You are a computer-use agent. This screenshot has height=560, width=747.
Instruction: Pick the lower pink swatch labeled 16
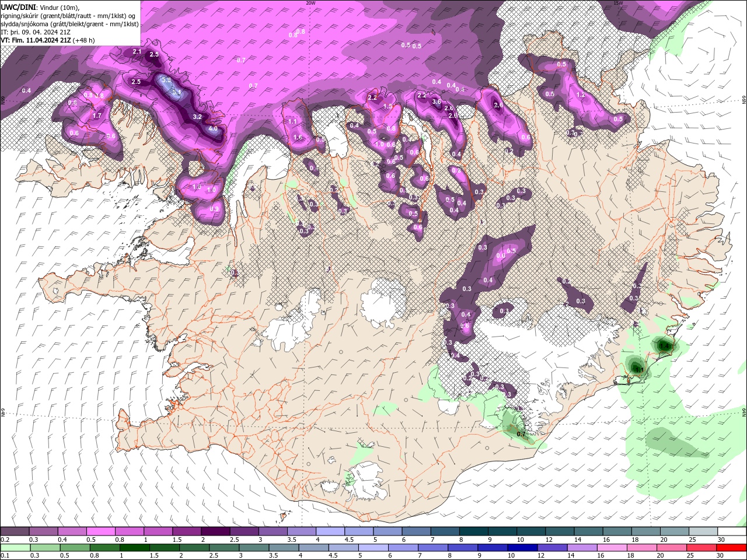(x=612, y=548)
